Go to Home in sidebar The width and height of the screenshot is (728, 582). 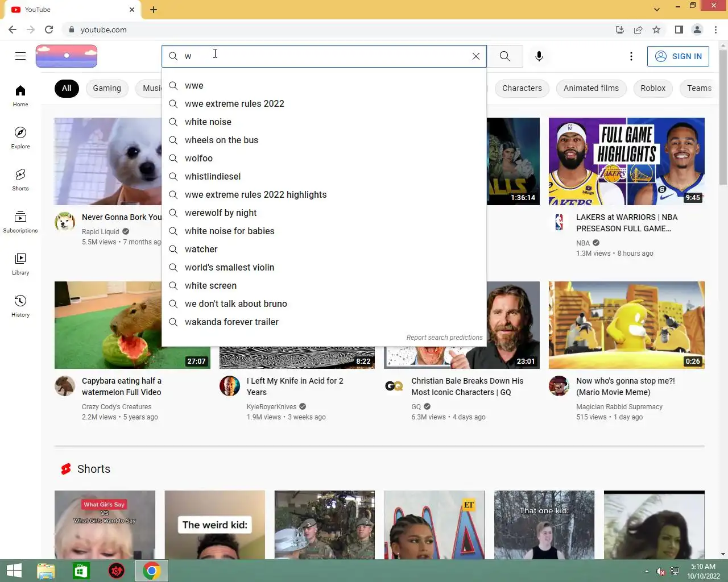[20, 95]
